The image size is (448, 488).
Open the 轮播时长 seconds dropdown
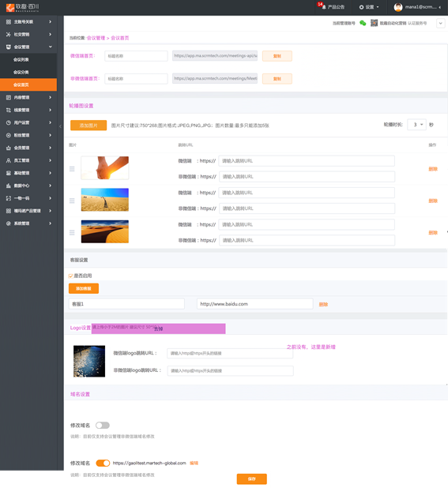coord(416,125)
